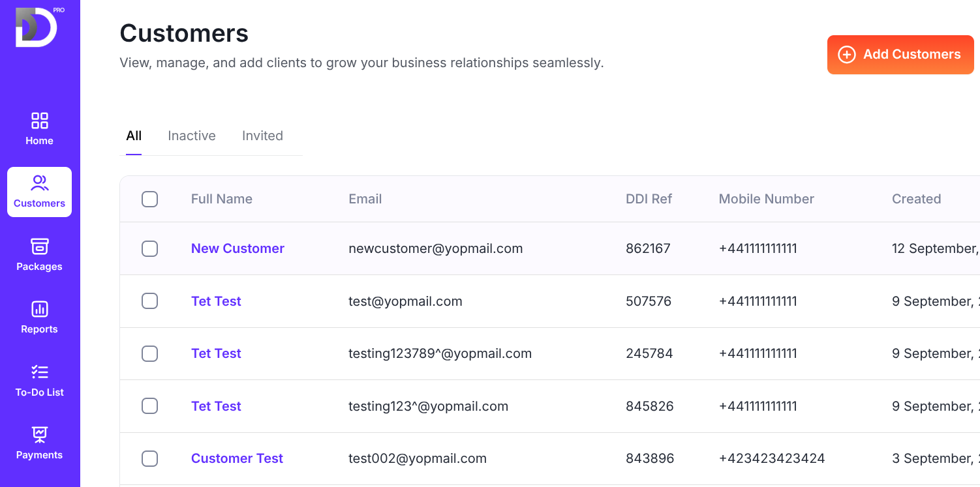This screenshot has width=980, height=487.
Task: Switch to the Invited tab
Action: (x=262, y=136)
